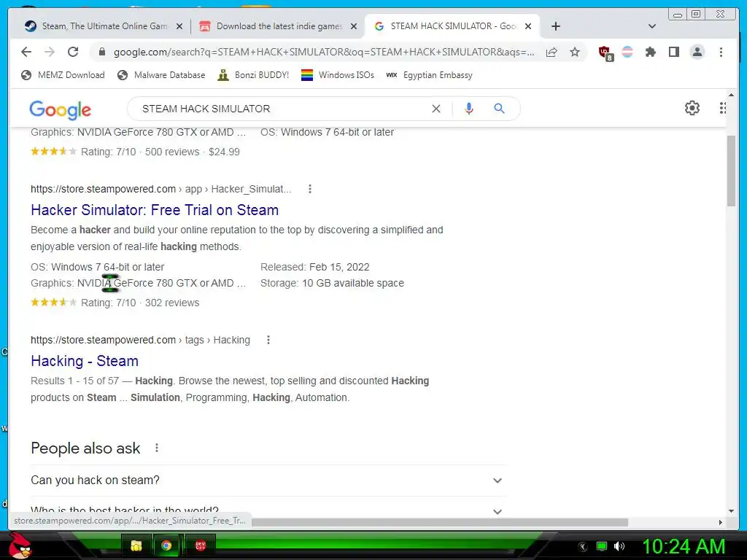Click "Storage: 10 GB available space"
This screenshot has width=747, height=560.
[332, 284]
